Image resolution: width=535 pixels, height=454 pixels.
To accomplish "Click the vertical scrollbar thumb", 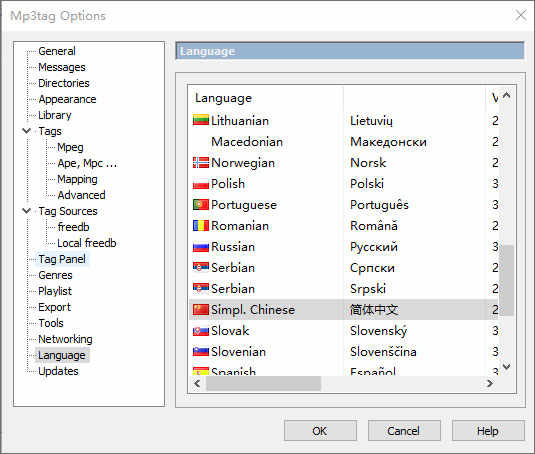I will tap(506, 280).
